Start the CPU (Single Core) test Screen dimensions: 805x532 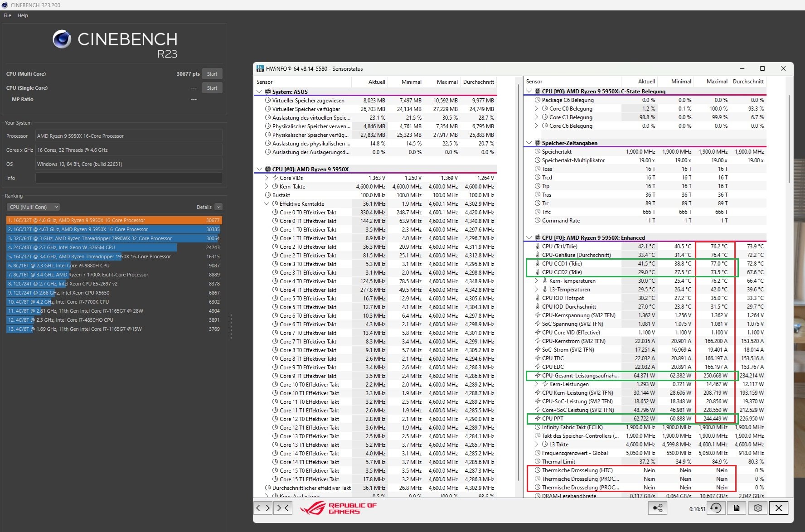[x=212, y=88]
